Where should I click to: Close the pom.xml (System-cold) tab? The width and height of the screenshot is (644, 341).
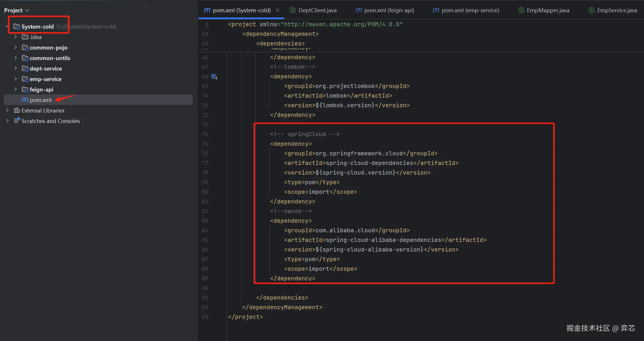pos(278,10)
